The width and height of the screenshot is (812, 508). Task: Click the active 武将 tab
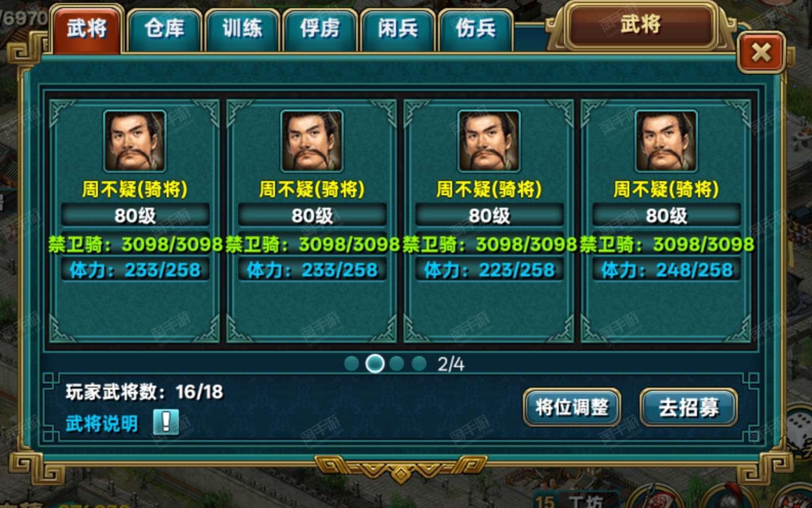87,29
